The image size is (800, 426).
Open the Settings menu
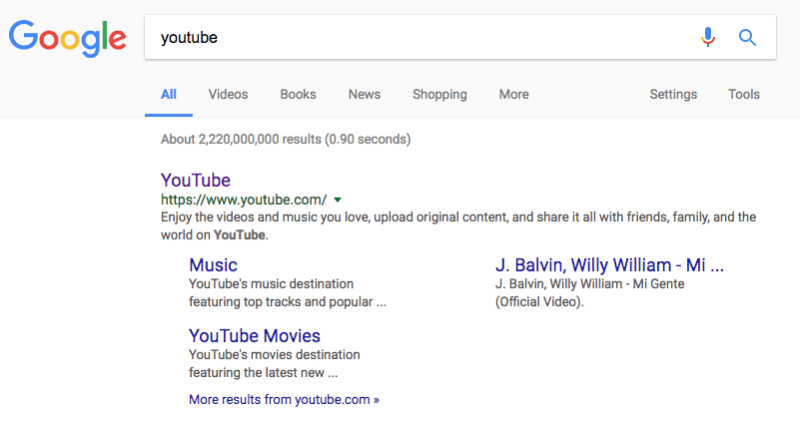pyautogui.click(x=673, y=95)
